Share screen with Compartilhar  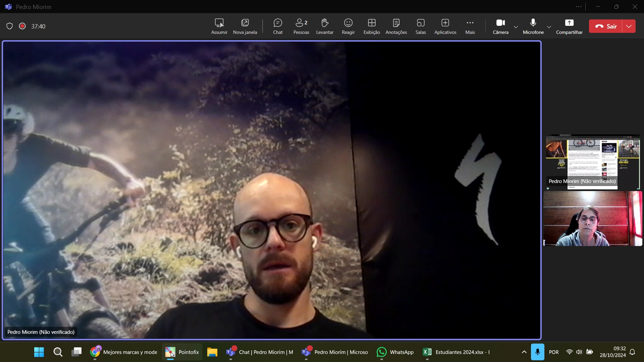569,26
